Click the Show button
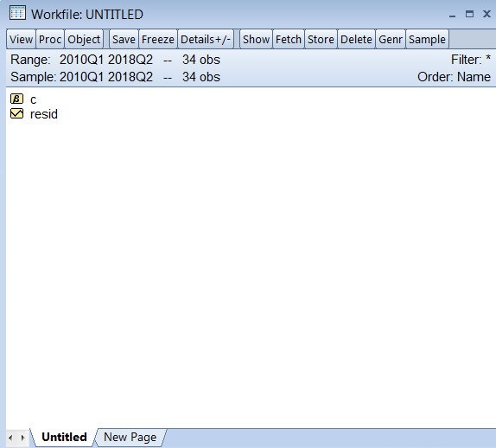The width and height of the screenshot is (496, 448). [x=256, y=39]
